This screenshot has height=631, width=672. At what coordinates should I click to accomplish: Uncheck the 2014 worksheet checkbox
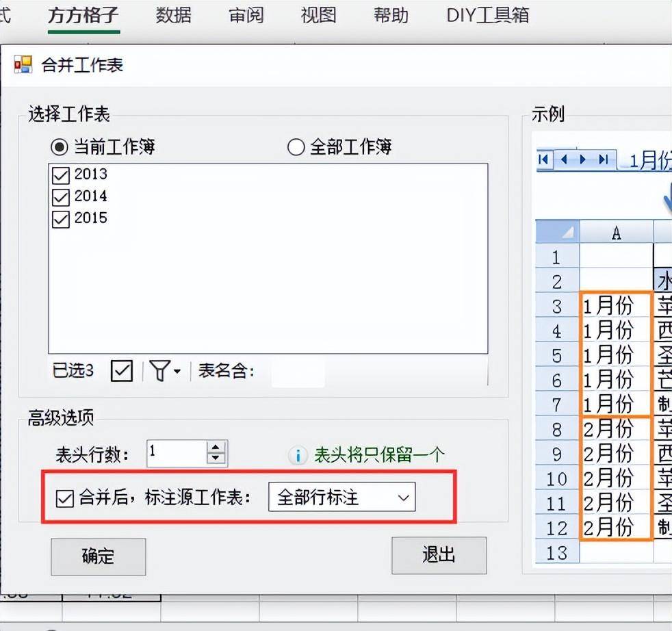pyautogui.click(x=60, y=196)
